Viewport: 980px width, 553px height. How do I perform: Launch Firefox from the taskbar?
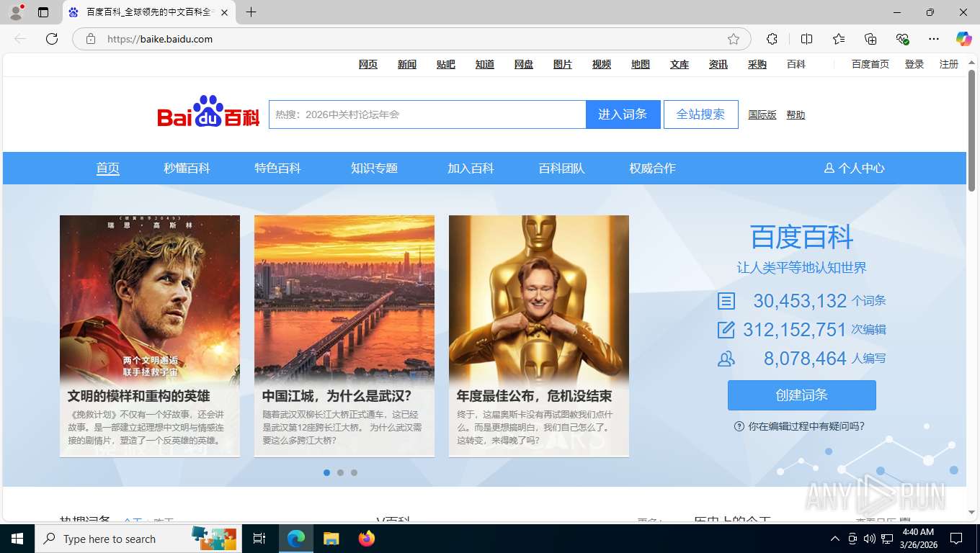tap(367, 539)
